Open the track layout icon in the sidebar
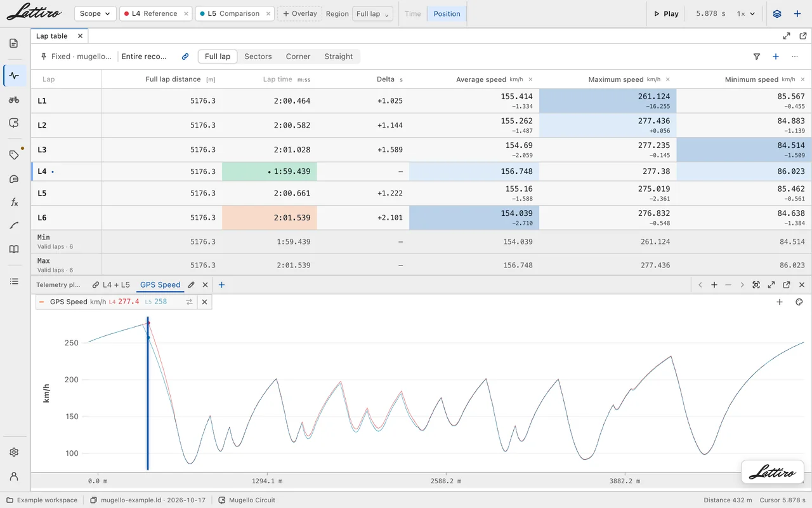This screenshot has width=812, height=508. click(x=14, y=123)
